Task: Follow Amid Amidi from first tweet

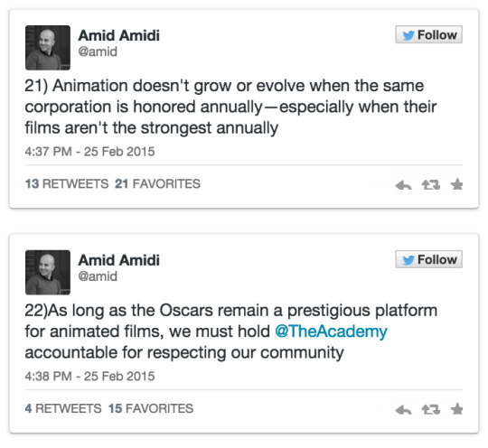Action: [429, 34]
